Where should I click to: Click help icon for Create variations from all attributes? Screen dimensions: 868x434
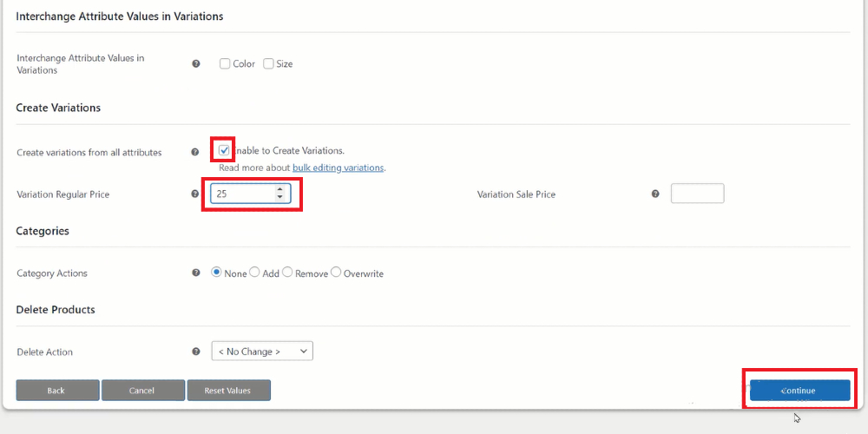click(x=194, y=152)
